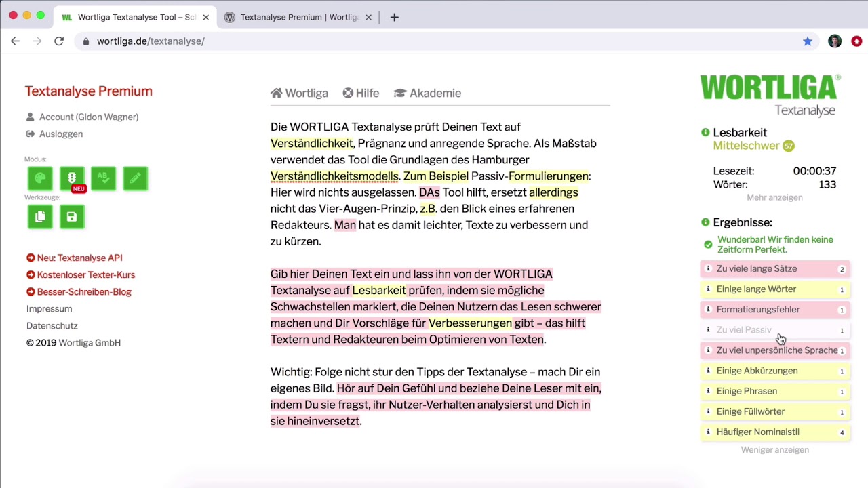
Task: Click the Lesezeit value 00:00:37
Action: point(814,171)
